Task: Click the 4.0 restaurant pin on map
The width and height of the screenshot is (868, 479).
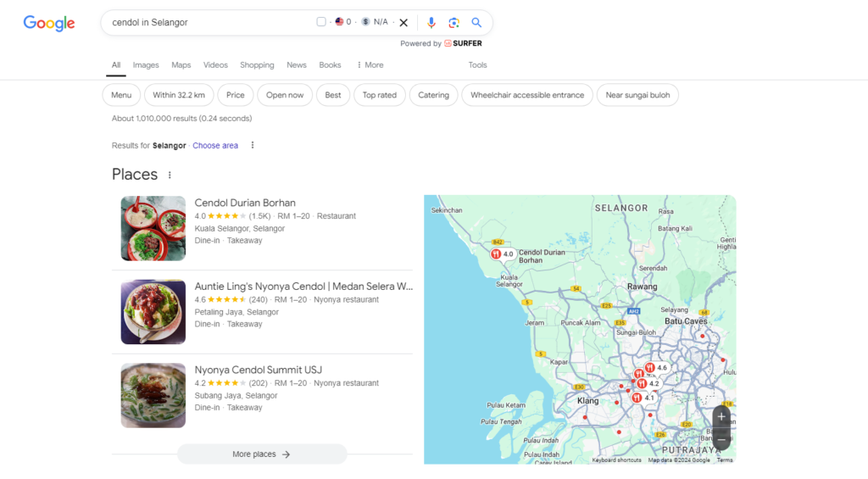Action: point(502,254)
